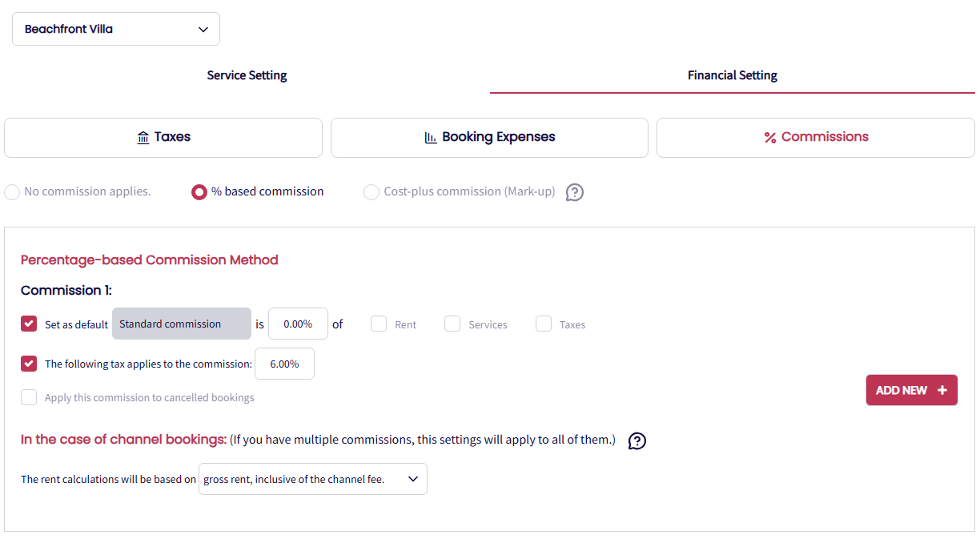Image resolution: width=980 pixels, height=539 pixels.
Task: Click the commission percentage 0.00% field
Action: [x=298, y=324]
